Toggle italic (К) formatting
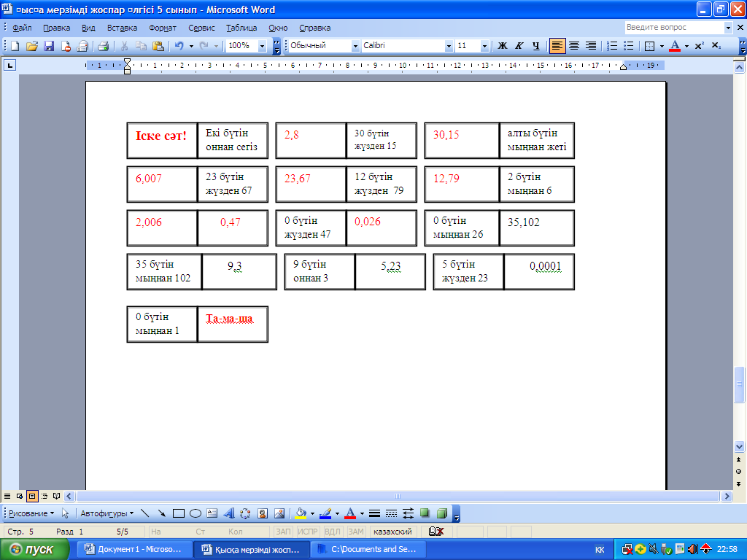 (x=519, y=46)
